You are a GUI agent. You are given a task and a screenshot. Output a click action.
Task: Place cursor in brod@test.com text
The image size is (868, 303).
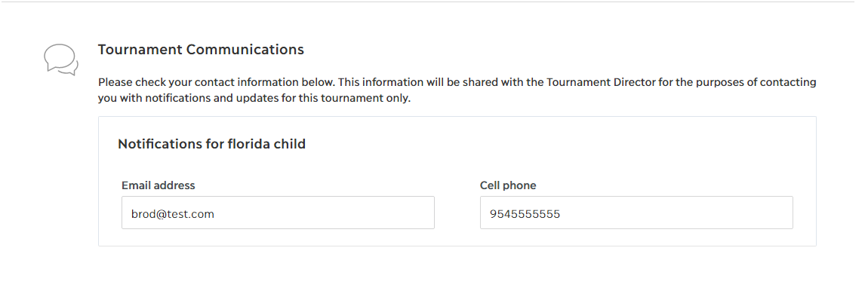173,214
